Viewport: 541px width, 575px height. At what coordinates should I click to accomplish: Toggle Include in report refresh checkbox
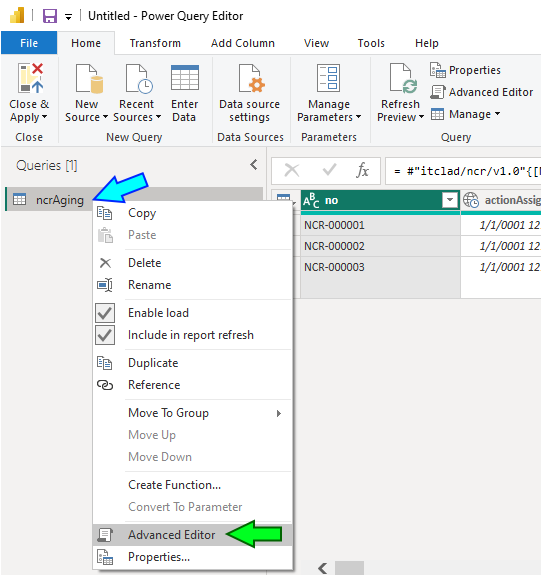click(x=105, y=335)
